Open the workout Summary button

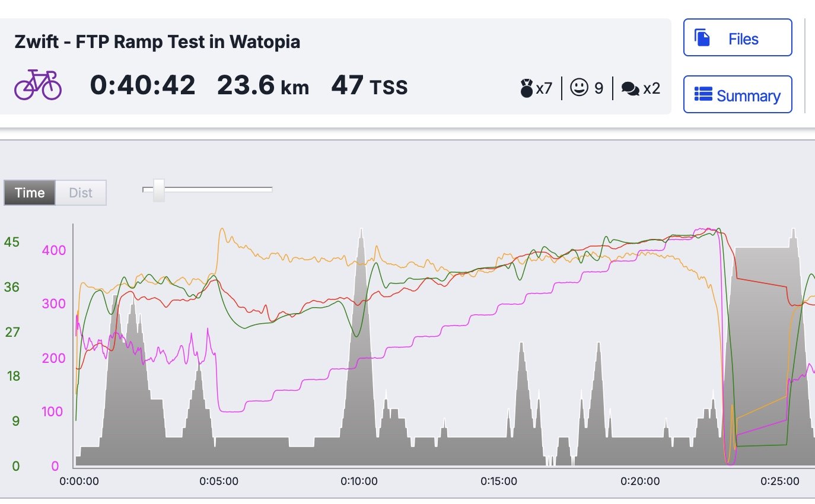coord(737,94)
